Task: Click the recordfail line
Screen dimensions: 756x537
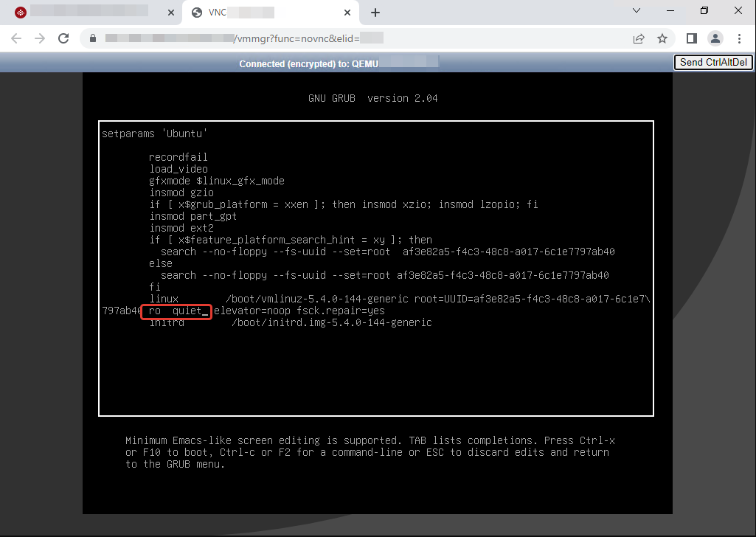Action: (x=178, y=157)
